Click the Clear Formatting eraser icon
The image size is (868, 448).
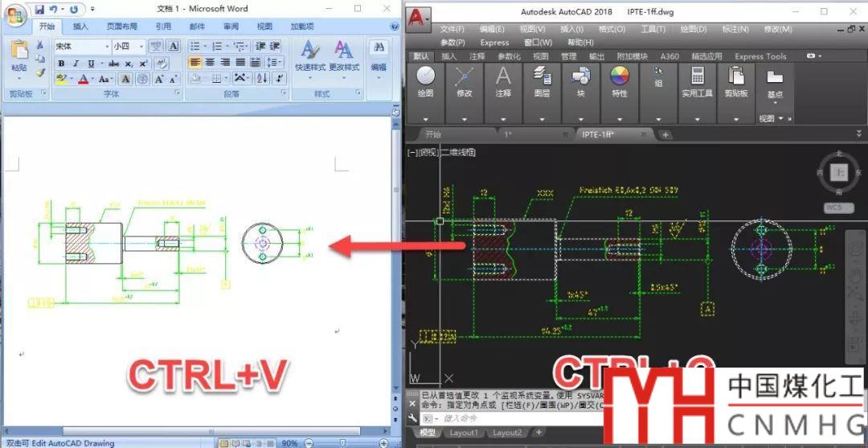coord(161,64)
